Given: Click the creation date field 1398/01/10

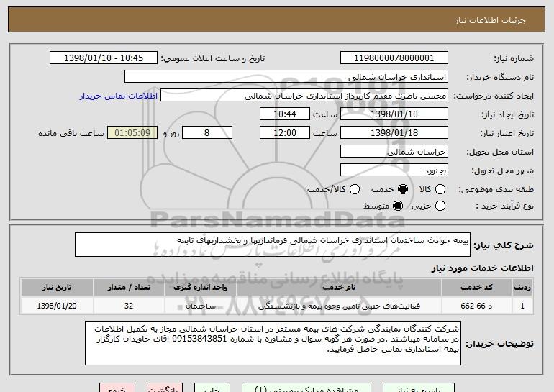Looking at the screenshot, I should click(x=394, y=114).
